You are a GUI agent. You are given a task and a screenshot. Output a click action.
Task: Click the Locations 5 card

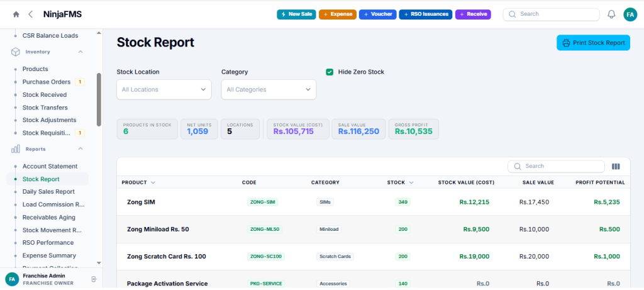click(x=240, y=129)
